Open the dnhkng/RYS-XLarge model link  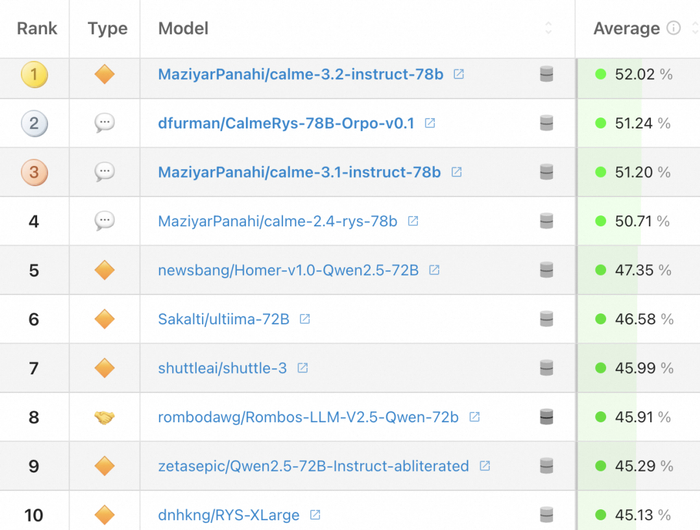[x=228, y=515]
